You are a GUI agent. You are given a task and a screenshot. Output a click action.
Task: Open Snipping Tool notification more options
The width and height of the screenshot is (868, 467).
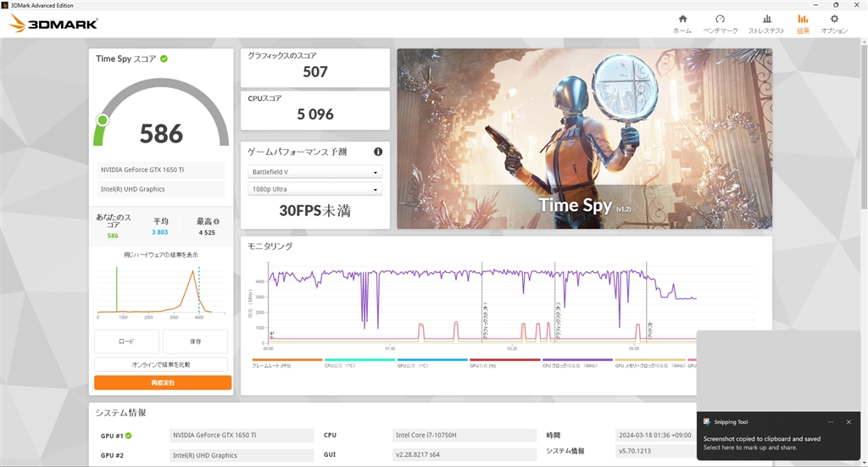point(831,422)
